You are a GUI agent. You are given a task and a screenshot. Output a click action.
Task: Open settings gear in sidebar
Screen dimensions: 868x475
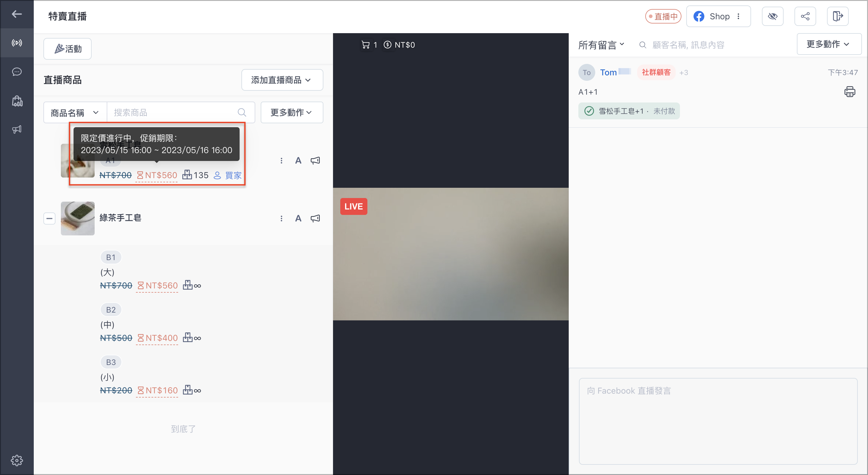pyautogui.click(x=17, y=460)
